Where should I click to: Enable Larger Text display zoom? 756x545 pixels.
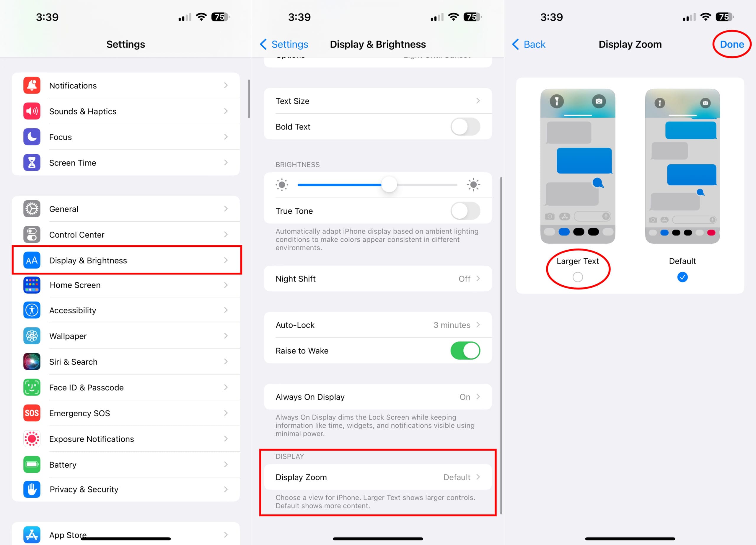coord(578,277)
